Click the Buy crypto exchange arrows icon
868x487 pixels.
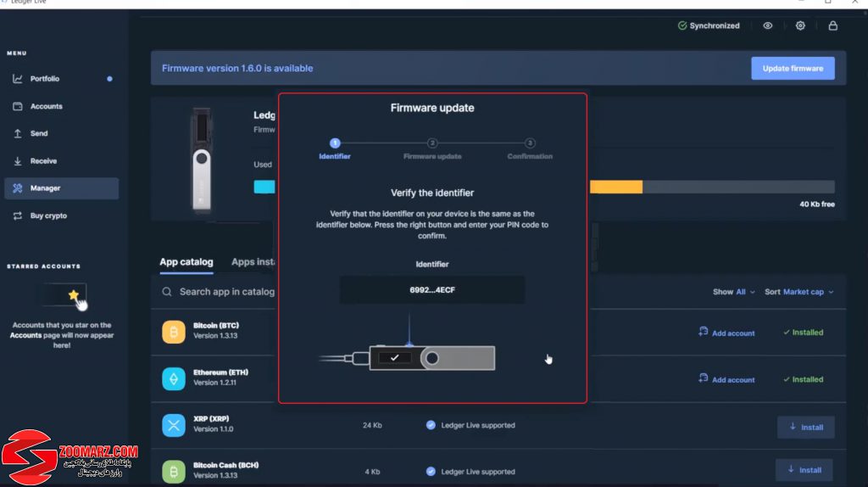point(18,216)
